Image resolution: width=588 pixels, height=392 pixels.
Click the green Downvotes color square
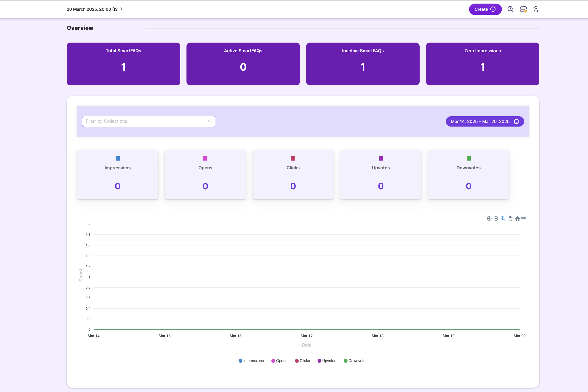coord(469,158)
